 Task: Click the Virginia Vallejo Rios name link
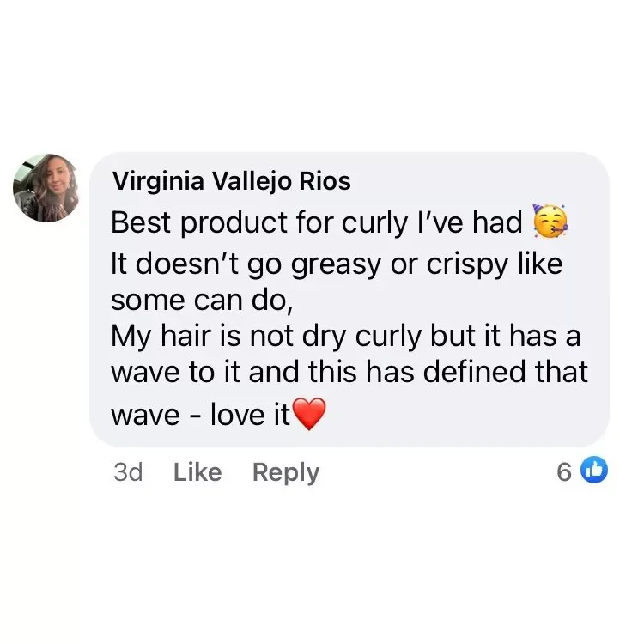232,181
